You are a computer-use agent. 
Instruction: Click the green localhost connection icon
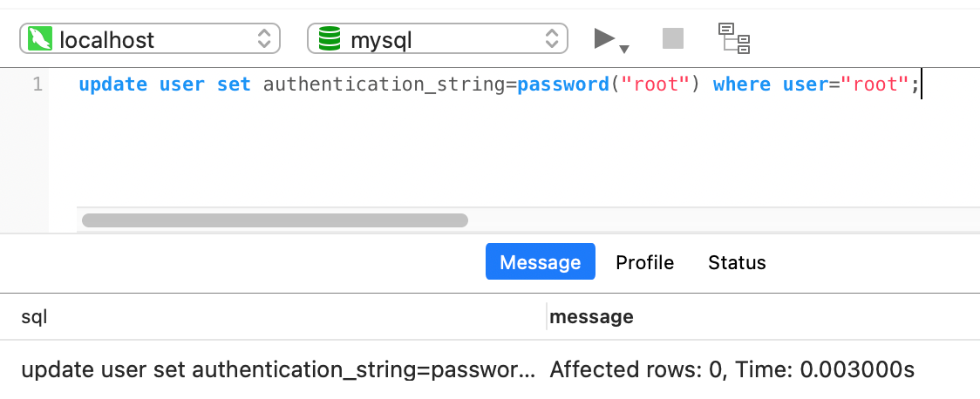tap(40, 38)
